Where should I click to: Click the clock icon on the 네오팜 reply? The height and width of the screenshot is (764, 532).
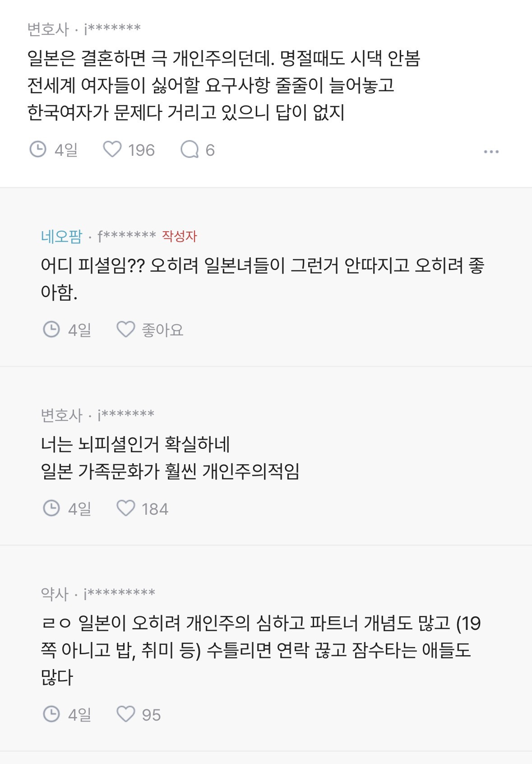pos(51,330)
